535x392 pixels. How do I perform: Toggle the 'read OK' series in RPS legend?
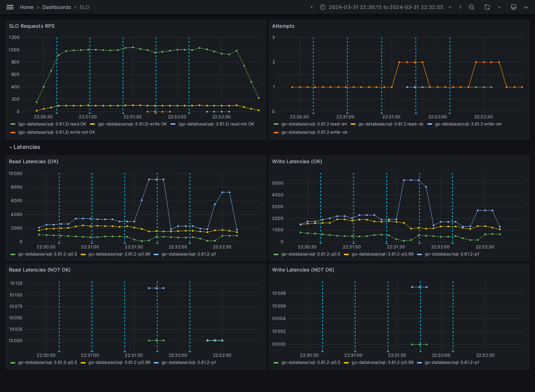(52, 124)
